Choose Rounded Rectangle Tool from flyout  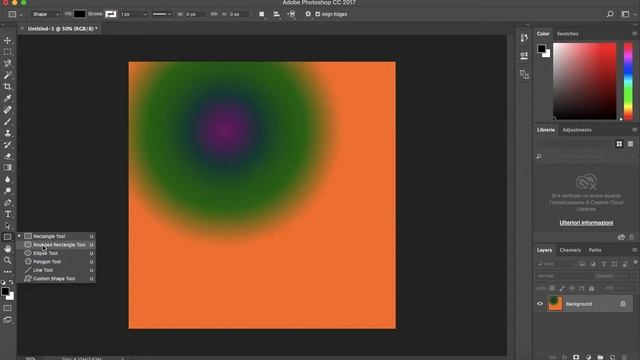tap(56, 245)
